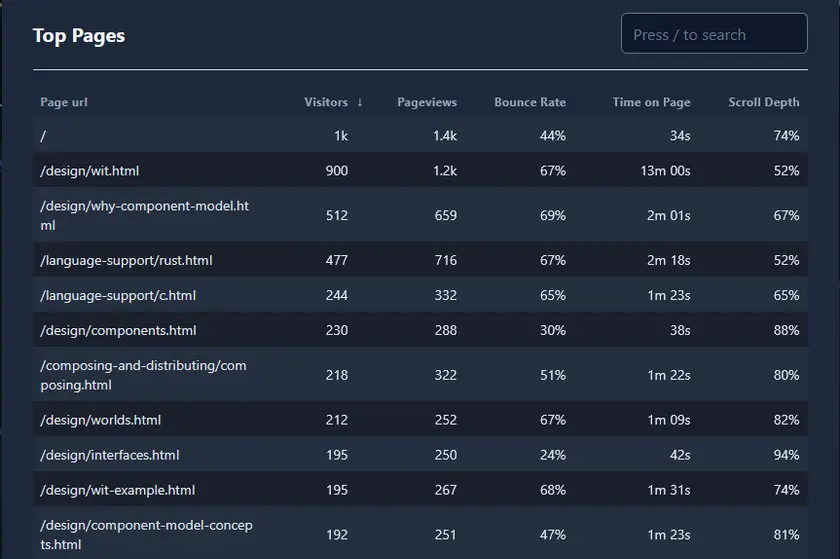Open /design/wit.html page entry

[89, 171]
